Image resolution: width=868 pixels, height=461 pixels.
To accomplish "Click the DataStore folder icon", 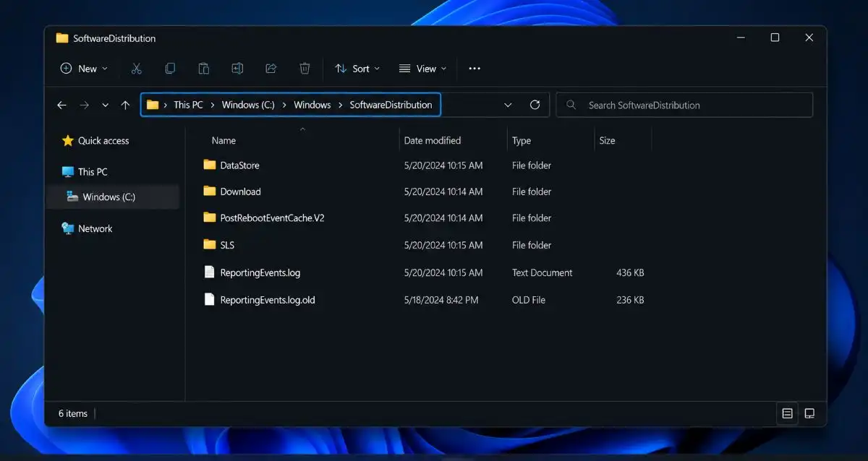I will point(210,165).
